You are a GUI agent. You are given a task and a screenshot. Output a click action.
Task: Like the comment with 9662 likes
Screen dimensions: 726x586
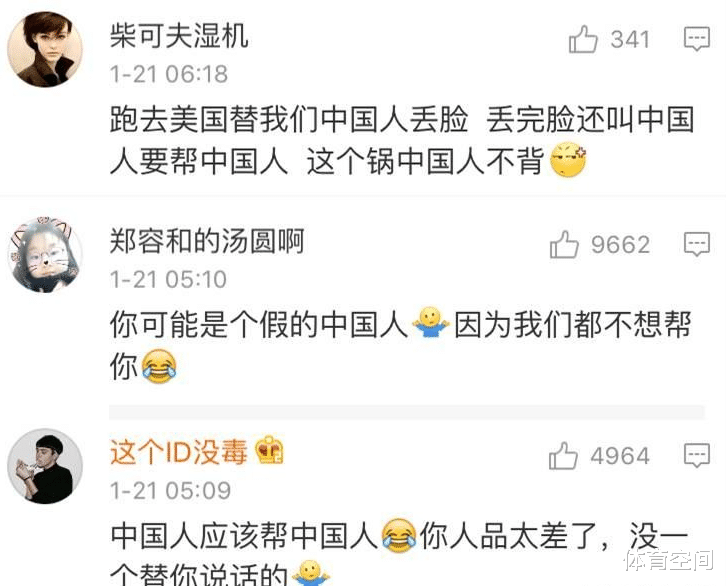[x=564, y=244]
